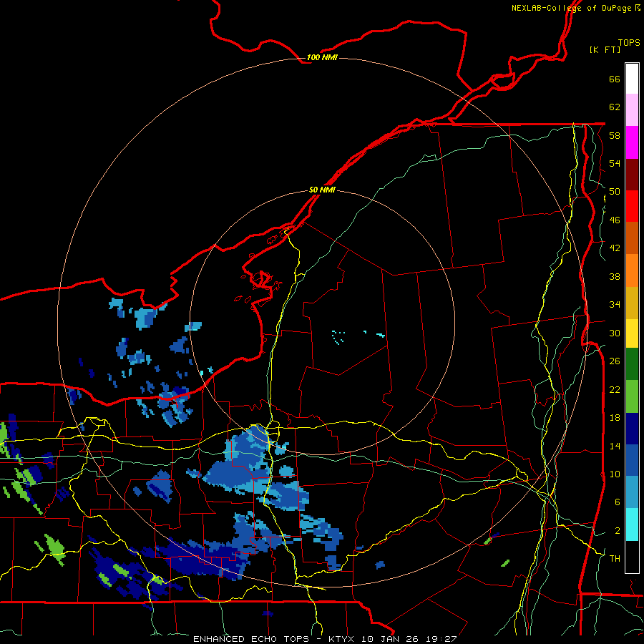Click the [K FT] units label

[605, 50]
